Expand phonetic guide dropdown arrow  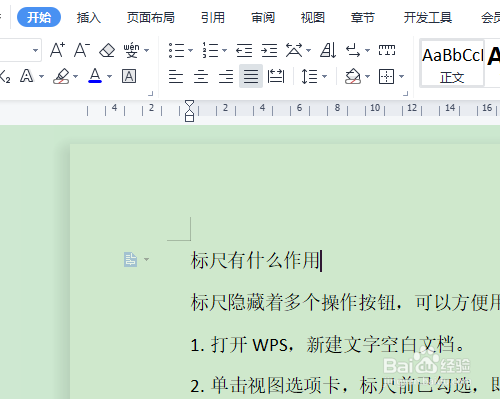[147, 51]
